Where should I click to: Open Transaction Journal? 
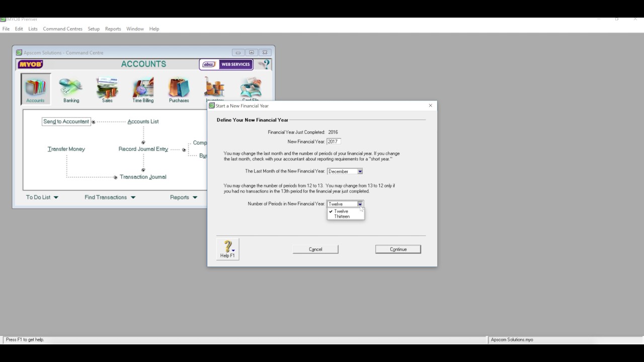pos(143,176)
